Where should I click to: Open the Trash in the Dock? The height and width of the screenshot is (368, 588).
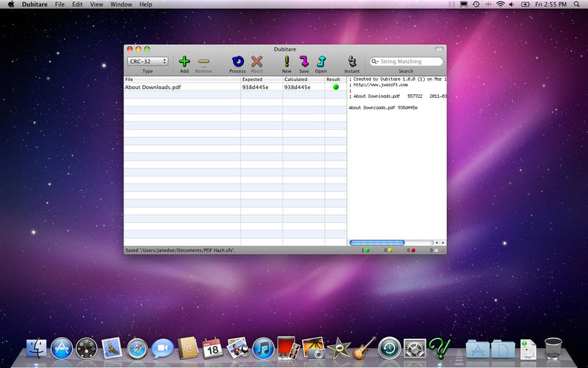pos(553,348)
